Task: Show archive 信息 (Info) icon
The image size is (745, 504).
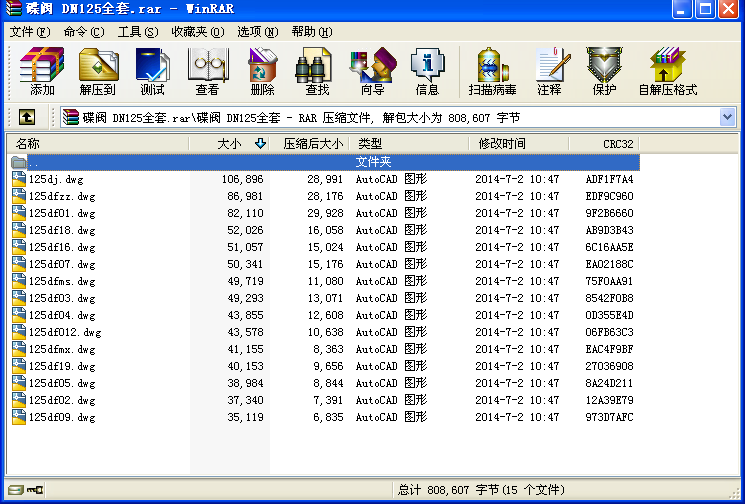Action: pos(427,71)
